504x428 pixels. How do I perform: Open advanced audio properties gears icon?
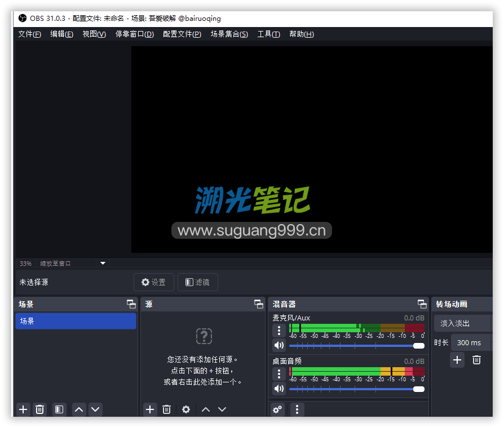(x=277, y=409)
